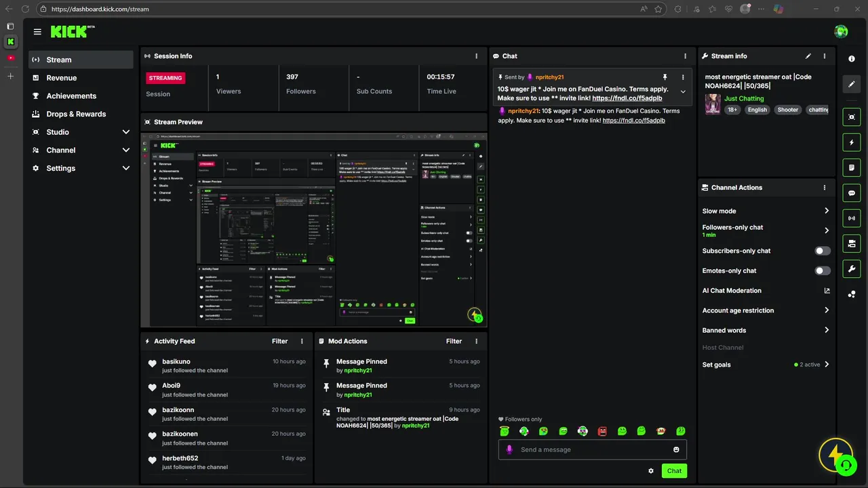Open Followers-only chat options
The height and width of the screenshot is (488, 868).
766,230
